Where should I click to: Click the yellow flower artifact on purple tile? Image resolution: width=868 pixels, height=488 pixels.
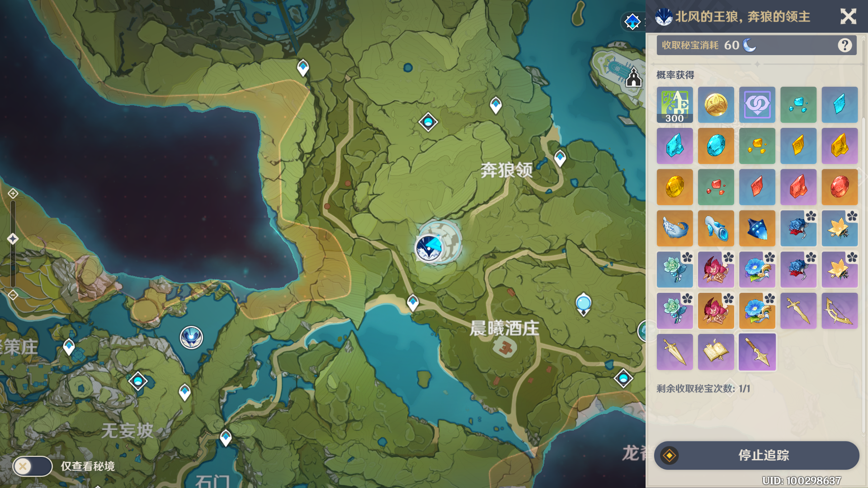(x=840, y=270)
